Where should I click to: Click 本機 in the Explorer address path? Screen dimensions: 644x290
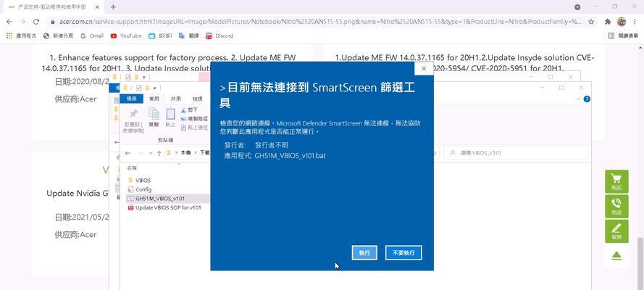[185, 153]
